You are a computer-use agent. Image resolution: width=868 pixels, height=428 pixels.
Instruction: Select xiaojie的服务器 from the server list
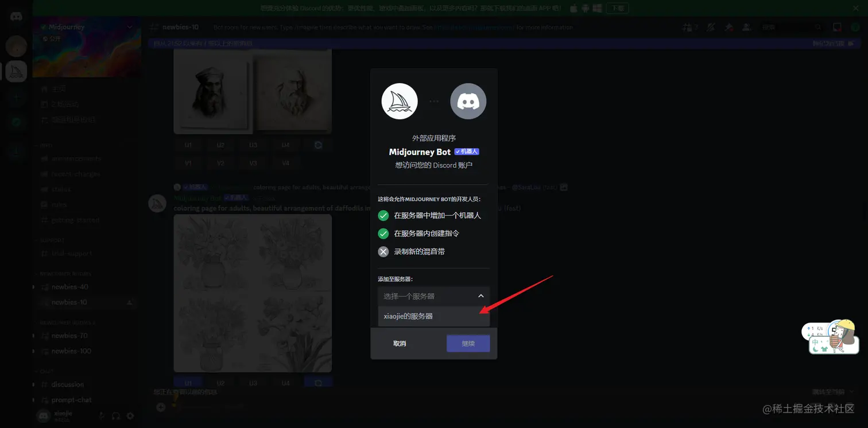433,316
